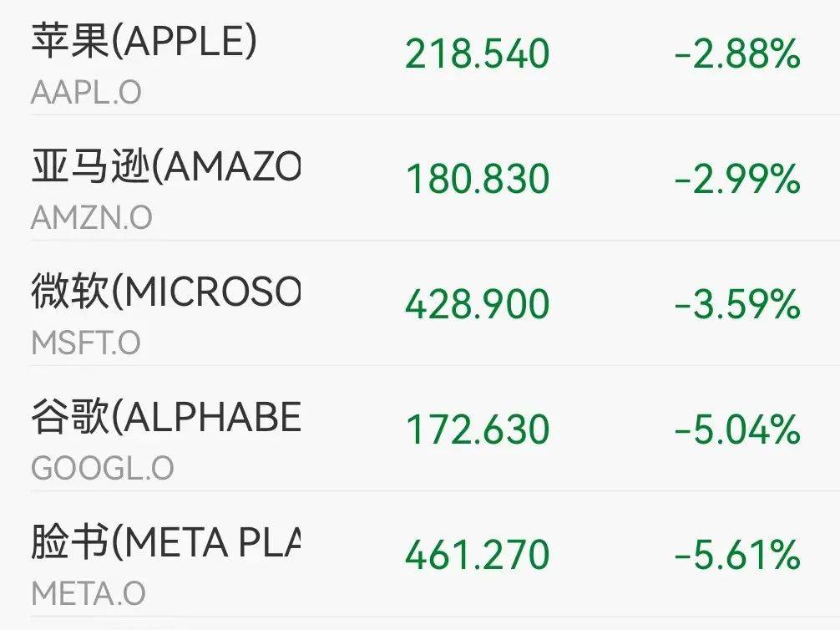The height and width of the screenshot is (630, 840).
Task: Select the AAPL.O ticker code
Action: coord(86,92)
